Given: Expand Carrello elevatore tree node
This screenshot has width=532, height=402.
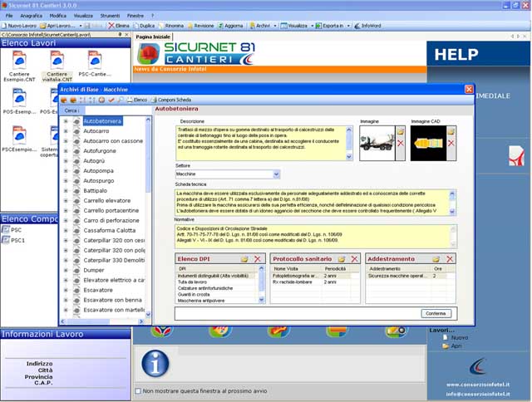Looking at the screenshot, I should pos(66,200).
